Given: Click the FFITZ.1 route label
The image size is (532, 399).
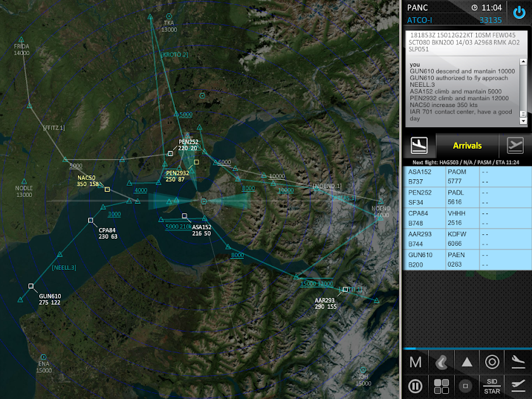Looking at the screenshot, I should click(x=54, y=127).
